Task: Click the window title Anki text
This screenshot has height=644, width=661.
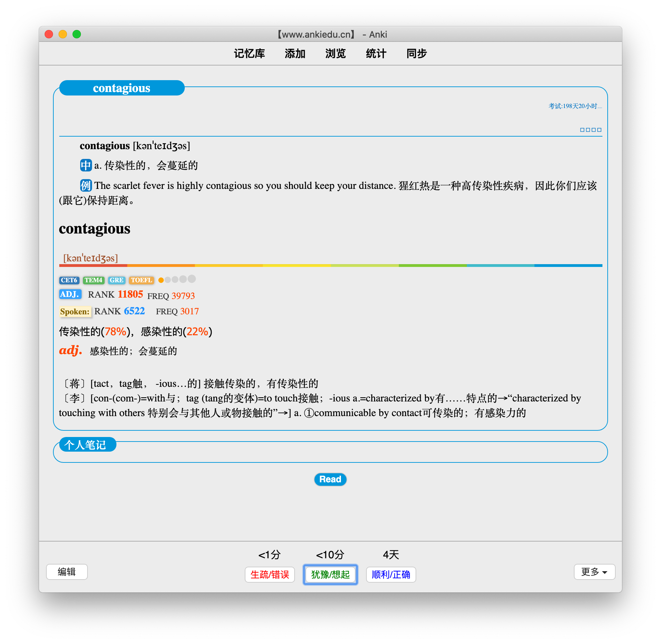Action: [x=378, y=34]
